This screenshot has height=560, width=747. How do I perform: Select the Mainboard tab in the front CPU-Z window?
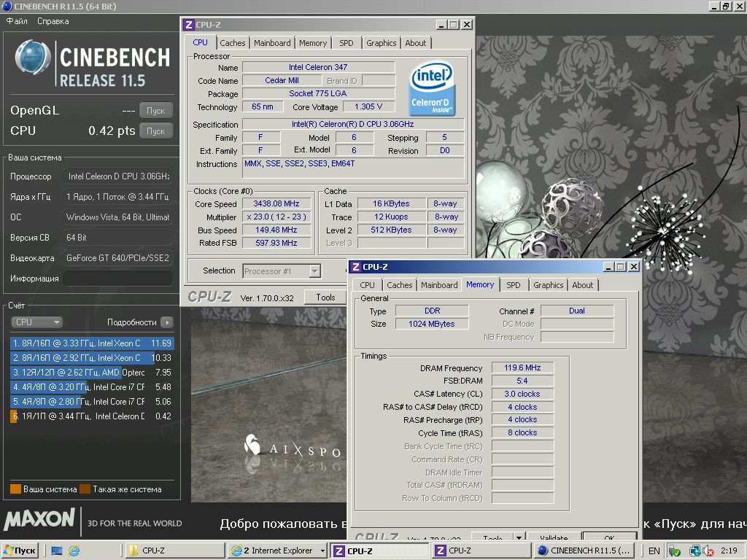[439, 285]
